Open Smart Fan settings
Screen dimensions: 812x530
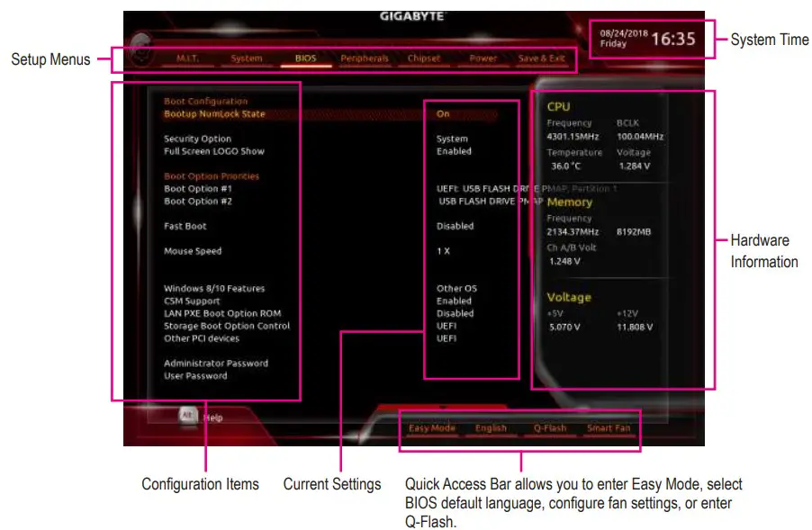pos(609,428)
